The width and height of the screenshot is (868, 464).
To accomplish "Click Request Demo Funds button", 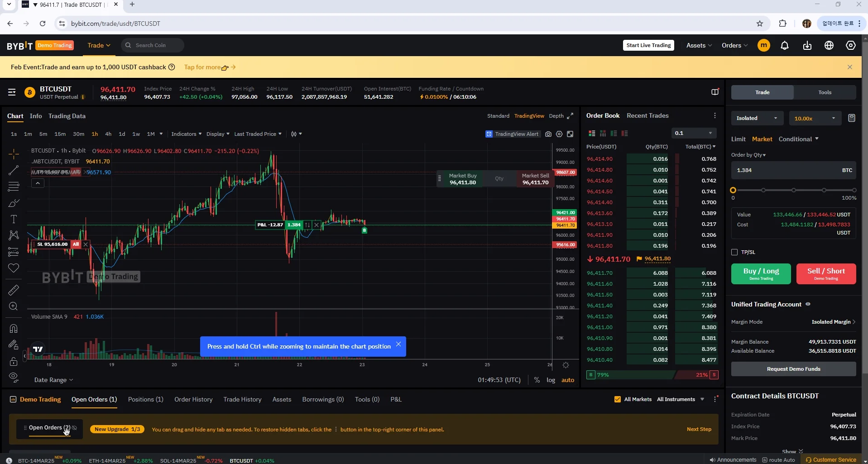I will 793,369.
